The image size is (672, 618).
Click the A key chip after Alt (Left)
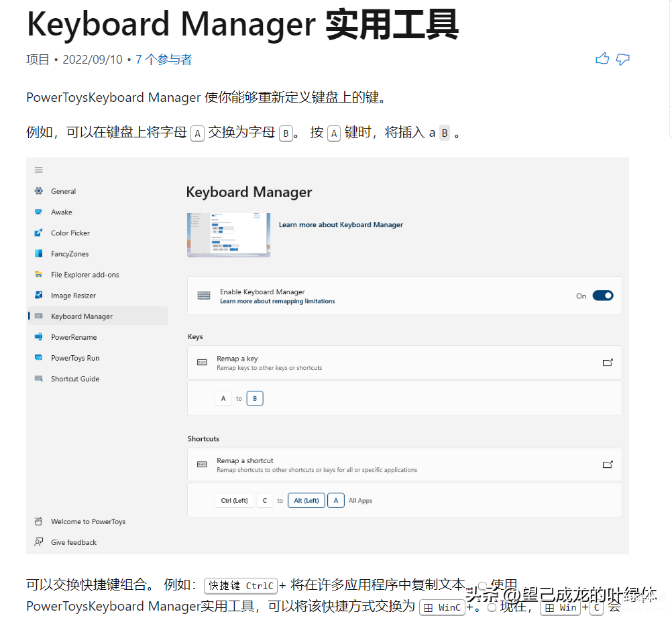[336, 500]
